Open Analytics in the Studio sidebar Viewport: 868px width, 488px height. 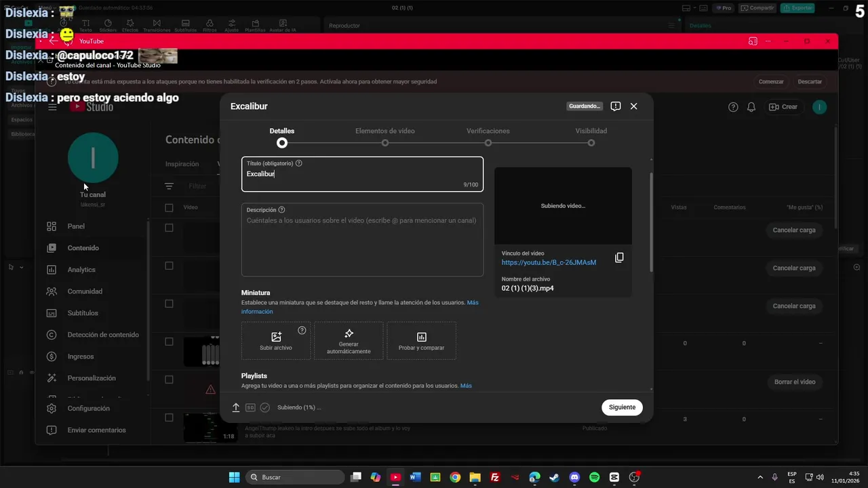(x=92, y=270)
